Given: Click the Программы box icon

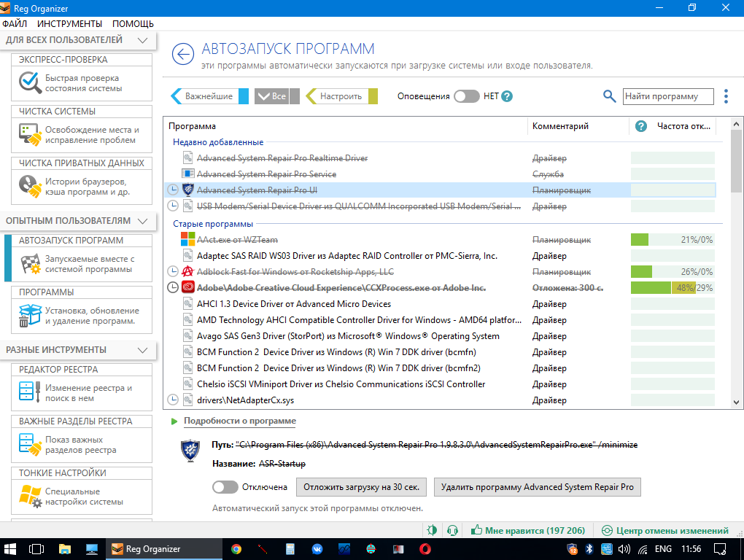Looking at the screenshot, I should pos(31,315).
